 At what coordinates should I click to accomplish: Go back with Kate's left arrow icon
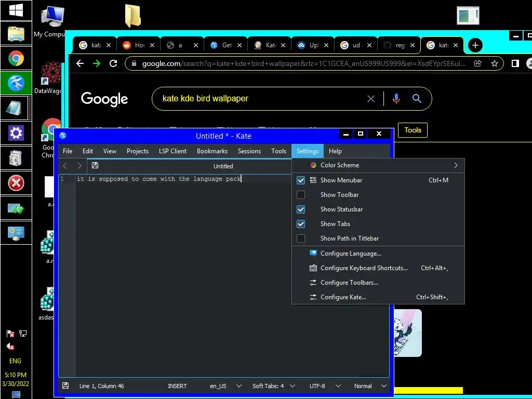pyautogui.click(x=65, y=166)
